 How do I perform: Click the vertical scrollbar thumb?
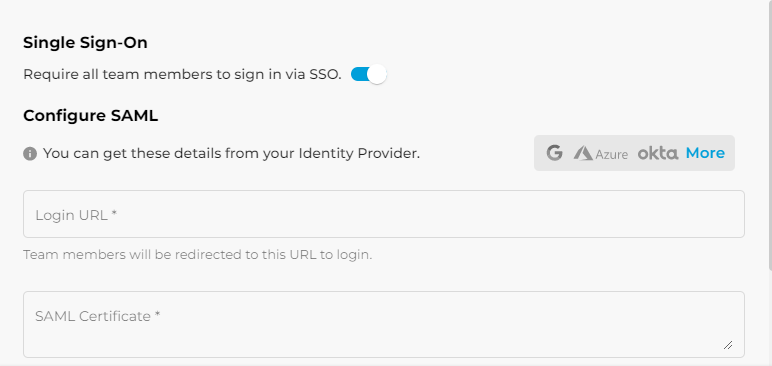click(x=770, y=135)
